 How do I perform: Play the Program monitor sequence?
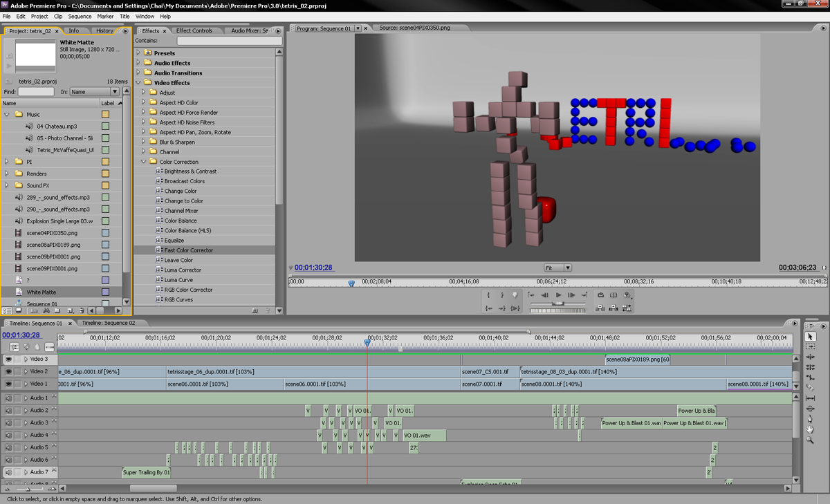coord(559,295)
